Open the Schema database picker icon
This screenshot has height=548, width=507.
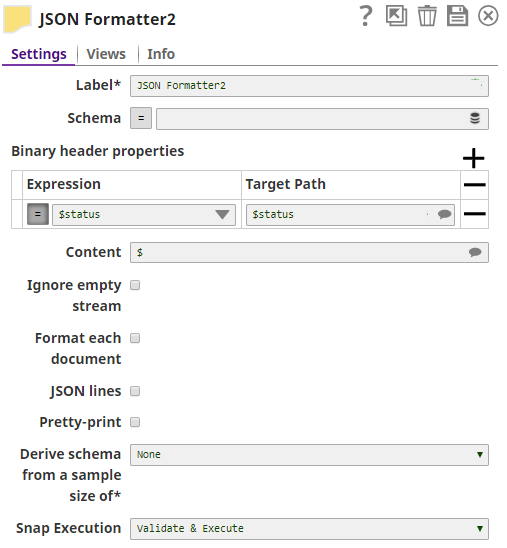click(475, 118)
